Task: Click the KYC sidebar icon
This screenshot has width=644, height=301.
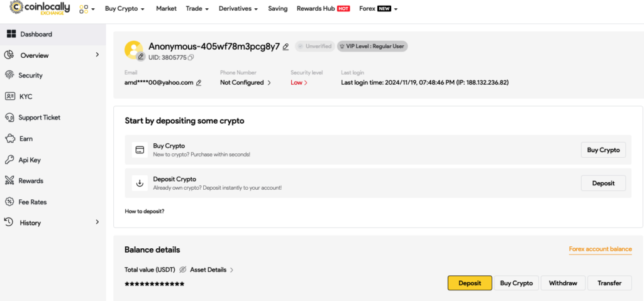Action: coord(9,96)
